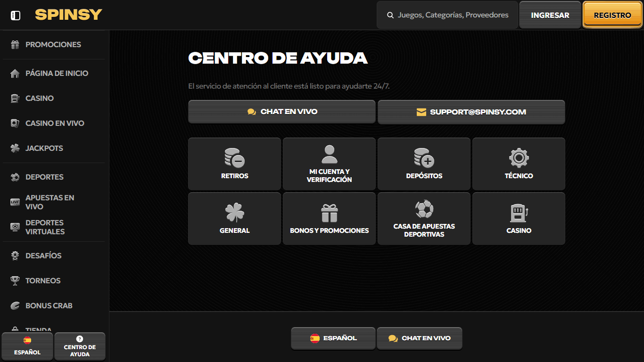644x362 pixels.
Task: Click the Jackpots clover icon in sidebar
Action: [x=15, y=148]
